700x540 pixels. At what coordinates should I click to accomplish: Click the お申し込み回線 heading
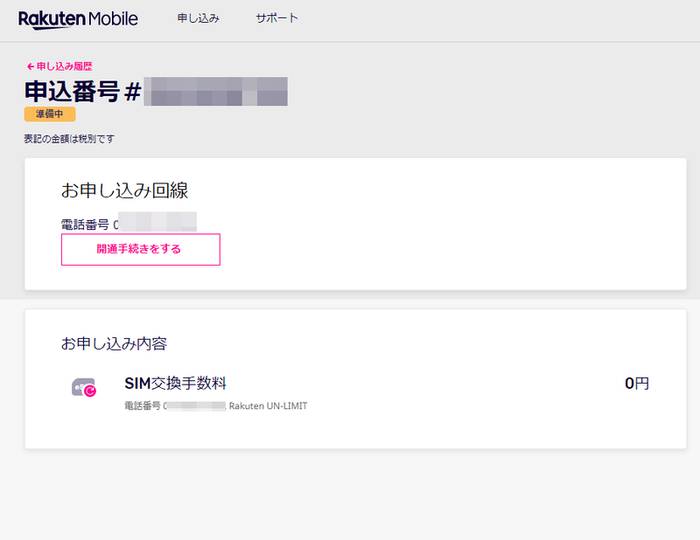click(x=125, y=191)
